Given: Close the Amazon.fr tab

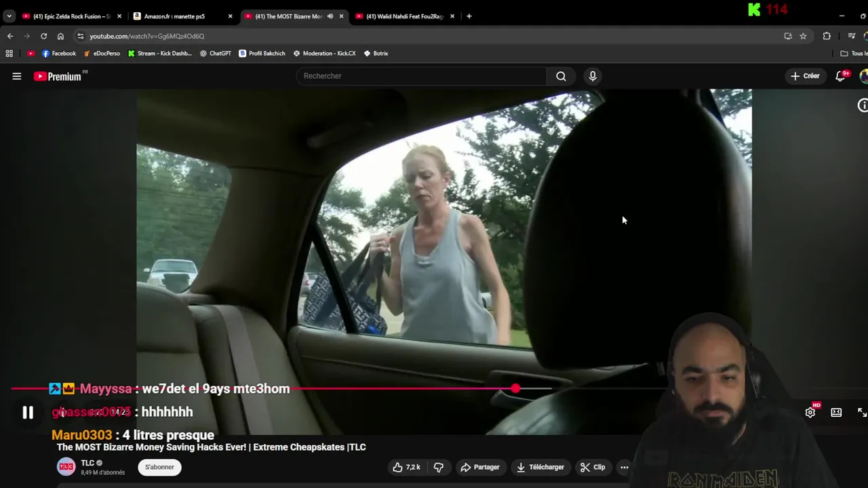Looking at the screenshot, I should [230, 16].
